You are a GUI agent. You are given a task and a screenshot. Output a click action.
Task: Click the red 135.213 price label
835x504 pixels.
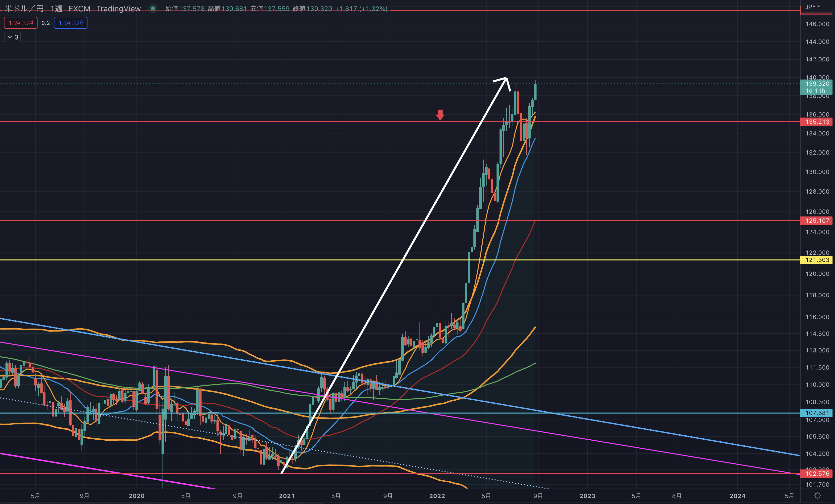[817, 122]
